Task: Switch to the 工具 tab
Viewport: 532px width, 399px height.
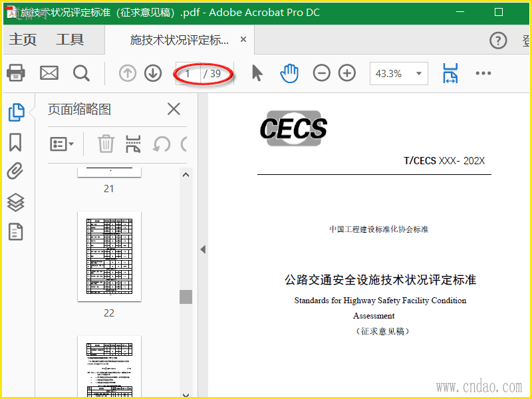Action: click(70, 40)
